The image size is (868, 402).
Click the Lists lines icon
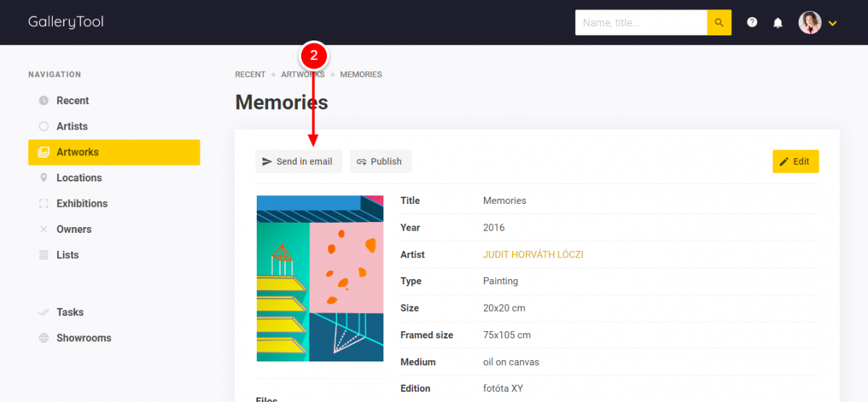click(43, 255)
